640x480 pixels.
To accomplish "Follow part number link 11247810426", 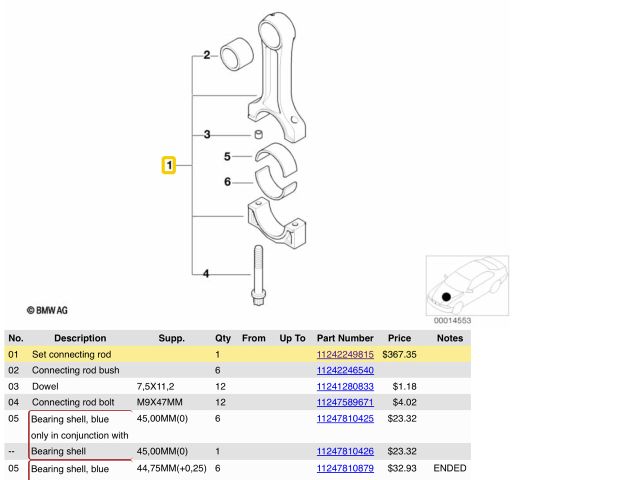I will pyautogui.click(x=344, y=451).
